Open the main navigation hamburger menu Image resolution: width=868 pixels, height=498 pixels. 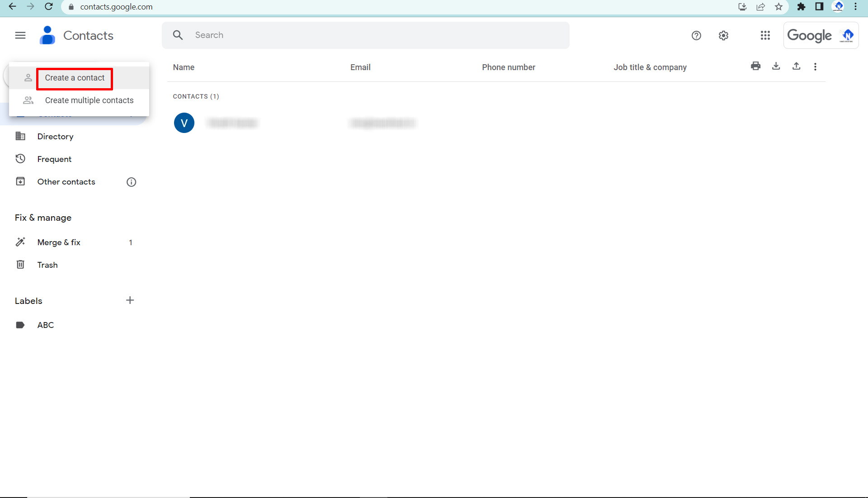click(20, 35)
